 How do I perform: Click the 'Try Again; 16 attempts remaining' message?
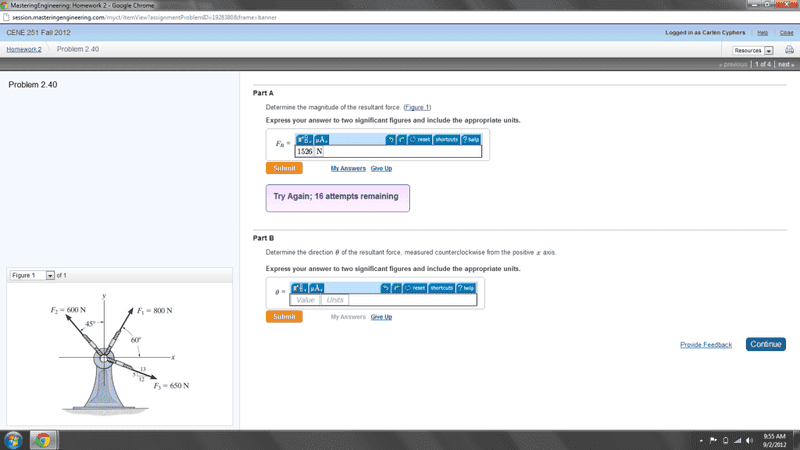(x=337, y=198)
